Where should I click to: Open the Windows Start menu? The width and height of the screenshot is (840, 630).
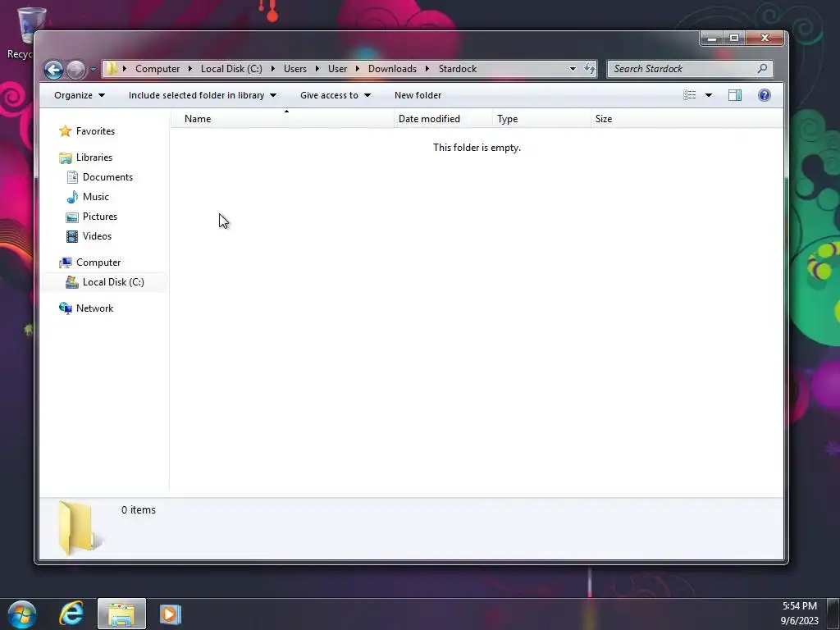pyautogui.click(x=22, y=614)
